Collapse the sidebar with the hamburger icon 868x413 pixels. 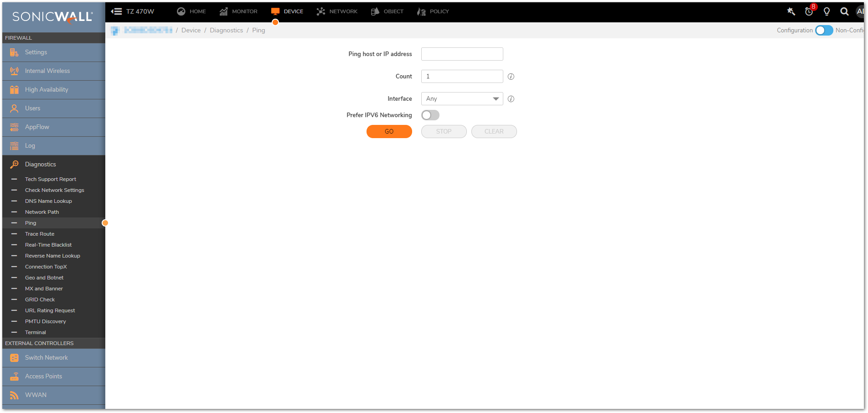click(116, 11)
